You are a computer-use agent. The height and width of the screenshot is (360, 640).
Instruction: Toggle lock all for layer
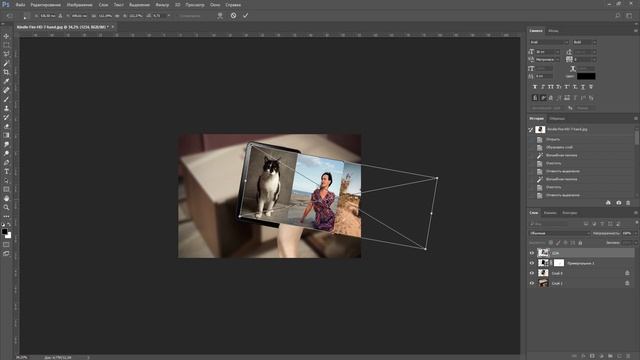click(x=580, y=243)
